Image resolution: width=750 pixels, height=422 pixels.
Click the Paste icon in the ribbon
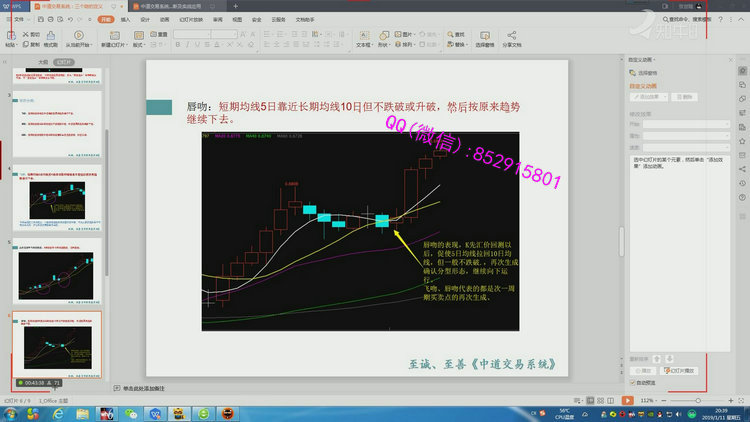tap(10, 37)
